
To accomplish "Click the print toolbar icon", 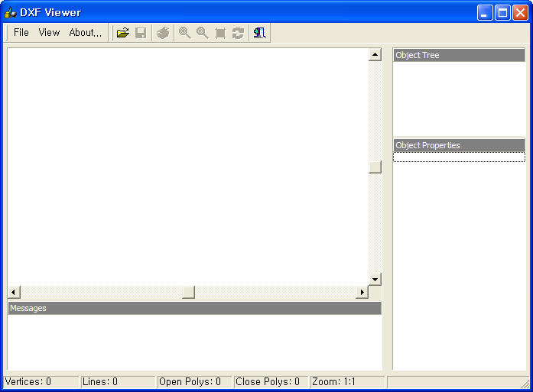I will [163, 33].
